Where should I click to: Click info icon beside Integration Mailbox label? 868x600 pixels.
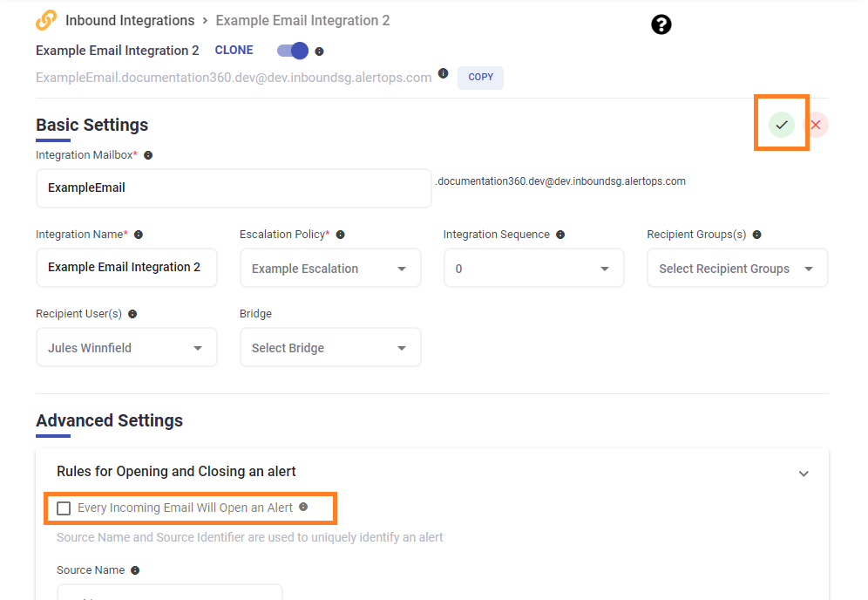tap(148, 155)
